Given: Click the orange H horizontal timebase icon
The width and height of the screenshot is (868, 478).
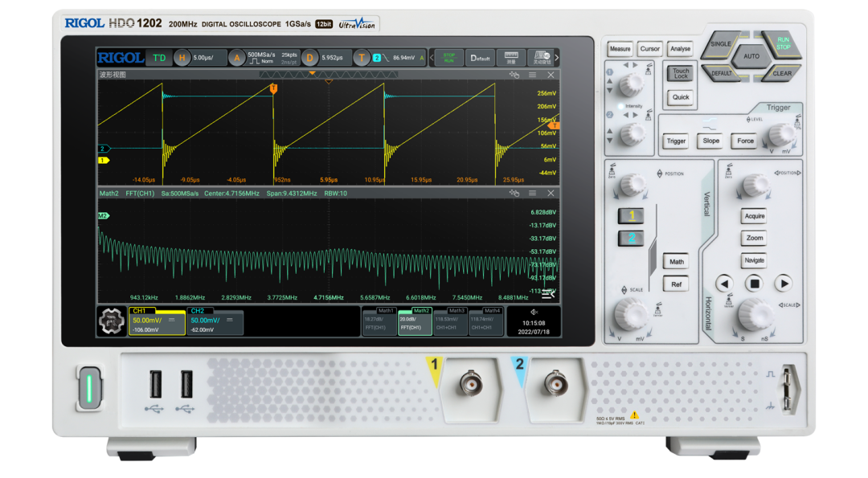Looking at the screenshot, I should tap(182, 58).
